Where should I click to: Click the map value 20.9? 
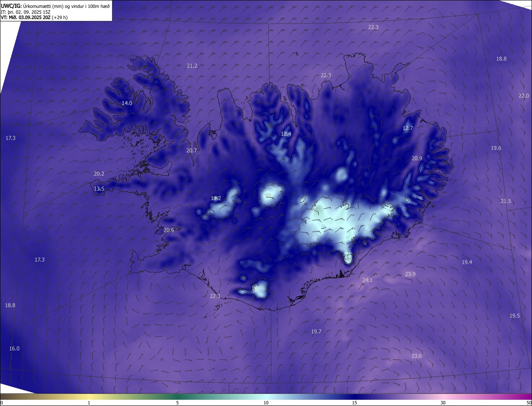tap(417, 158)
